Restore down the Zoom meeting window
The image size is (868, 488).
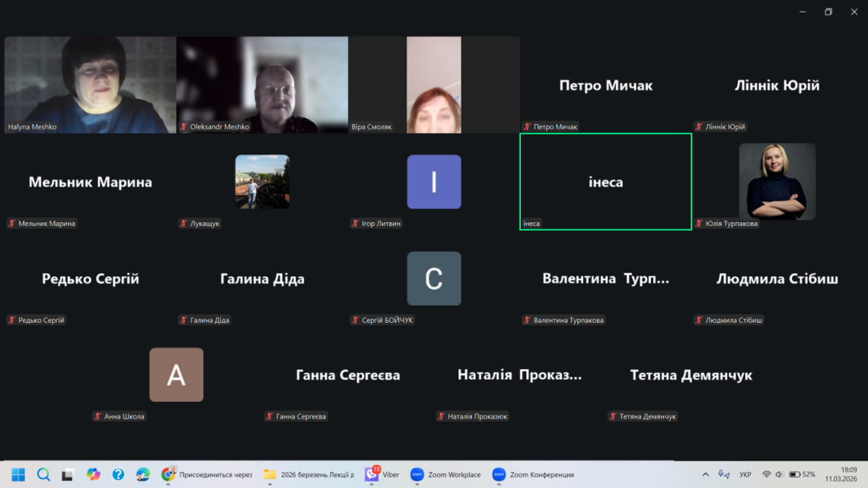pyautogui.click(x=828, y=11)
